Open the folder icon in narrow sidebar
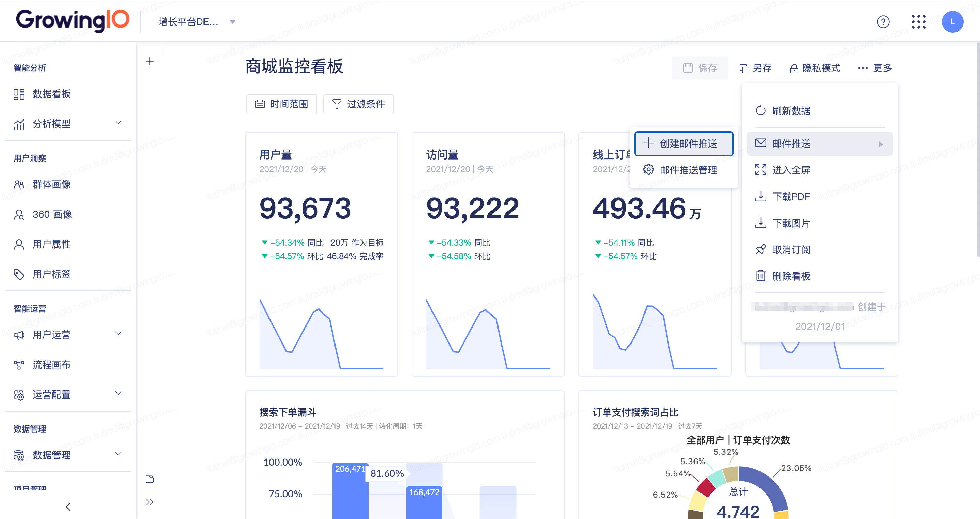 [x=149, y=479]
